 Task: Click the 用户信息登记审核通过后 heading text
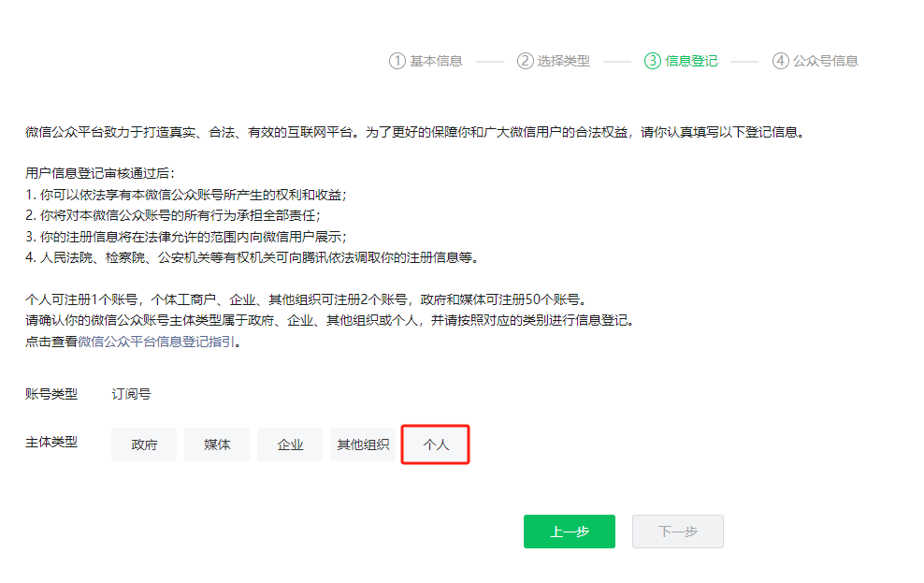pos(100,173)
